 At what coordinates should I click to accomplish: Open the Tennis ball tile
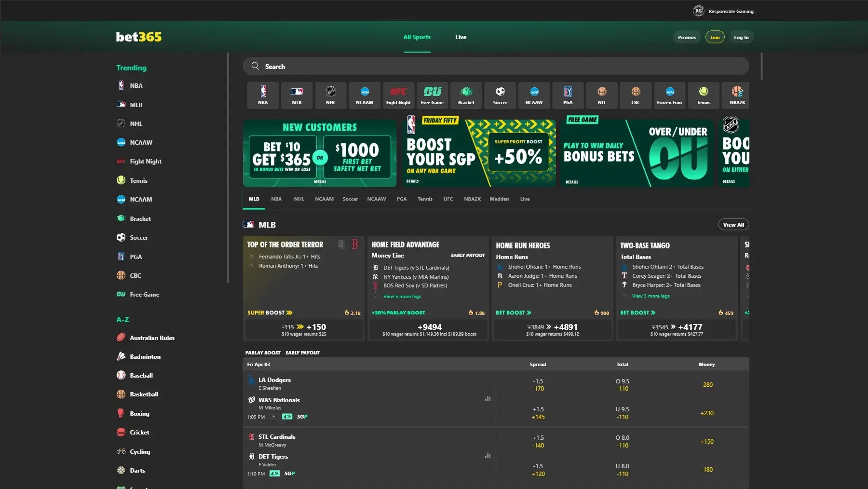click(x=704, y=95)
